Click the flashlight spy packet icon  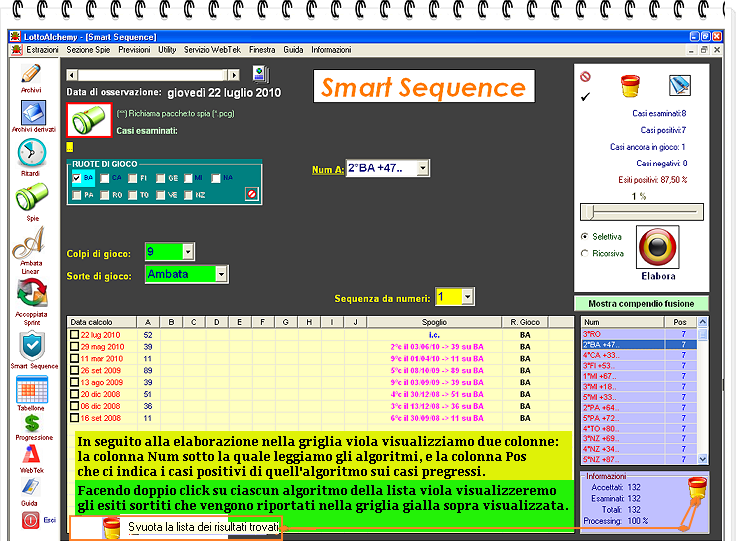(88, 119)
